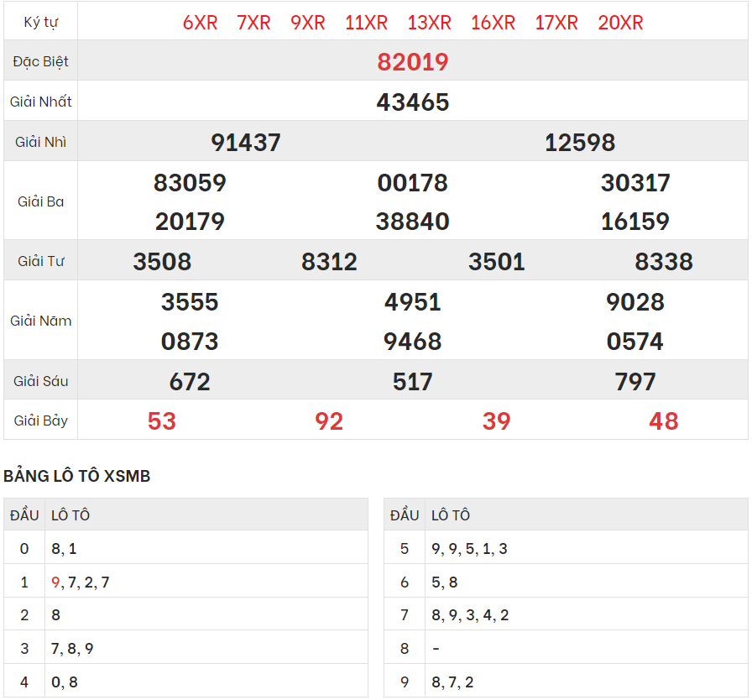Select the first prize number 43465
Screen dimensions: 752x700
pos(413,102)
